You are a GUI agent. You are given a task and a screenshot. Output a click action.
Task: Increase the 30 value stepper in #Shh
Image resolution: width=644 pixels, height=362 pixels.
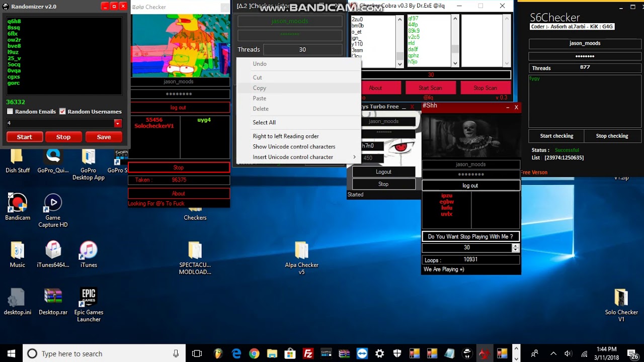[x=515, y=246]
